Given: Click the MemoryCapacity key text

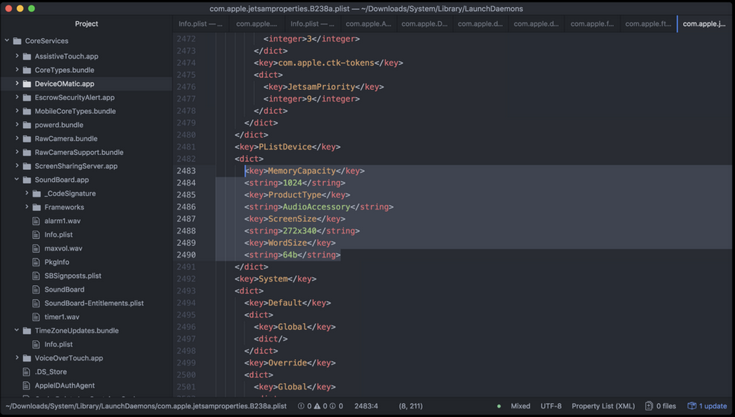Looking at the screenshot, I should [x=301, y=171].
